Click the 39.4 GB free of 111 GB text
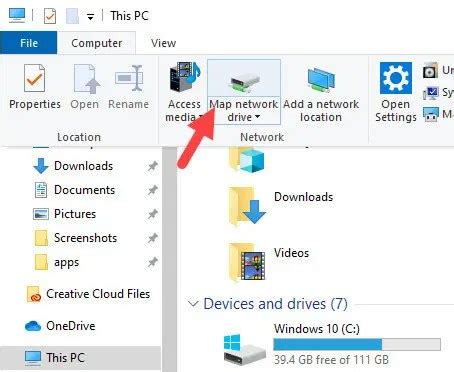454x372 pixels. pyautogui.click(x=331, y=360)
